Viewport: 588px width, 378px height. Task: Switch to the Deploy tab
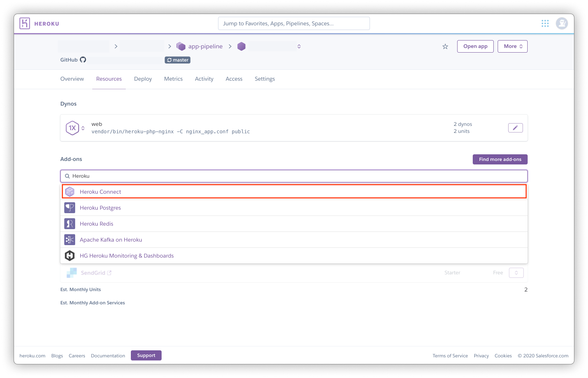tap(143, 79)
